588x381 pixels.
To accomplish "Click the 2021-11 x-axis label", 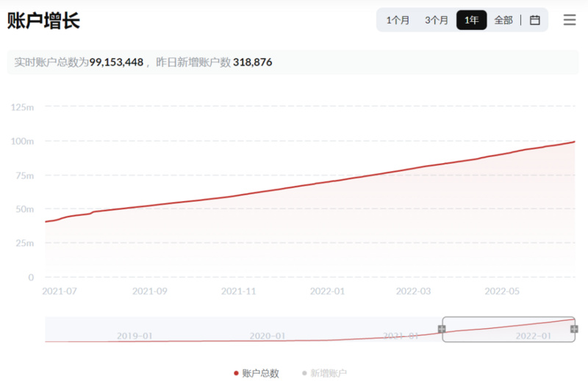I will [238, 291].
